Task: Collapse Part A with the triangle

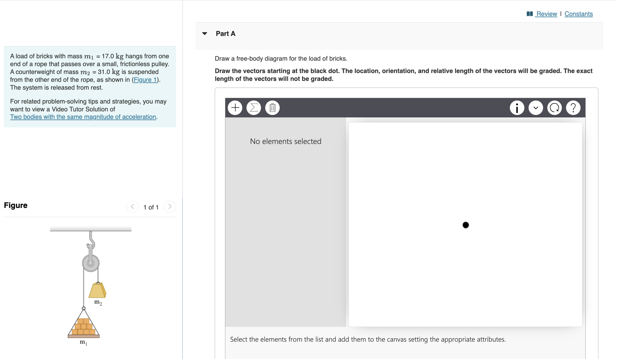Action: coord(205,34)
